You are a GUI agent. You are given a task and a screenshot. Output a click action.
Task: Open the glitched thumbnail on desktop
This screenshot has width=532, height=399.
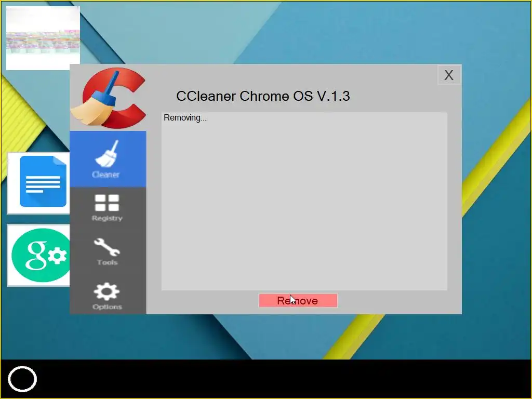(x=43, y=38)
